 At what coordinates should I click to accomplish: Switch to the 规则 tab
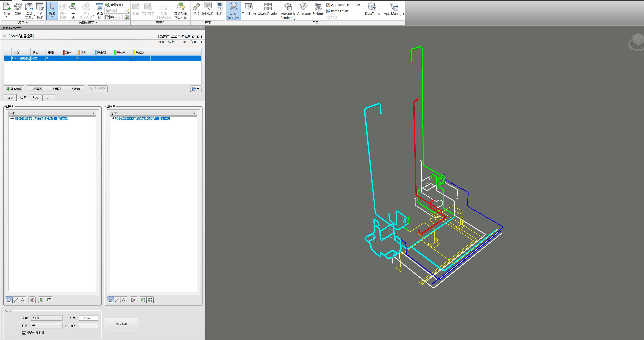click(10, 98)
